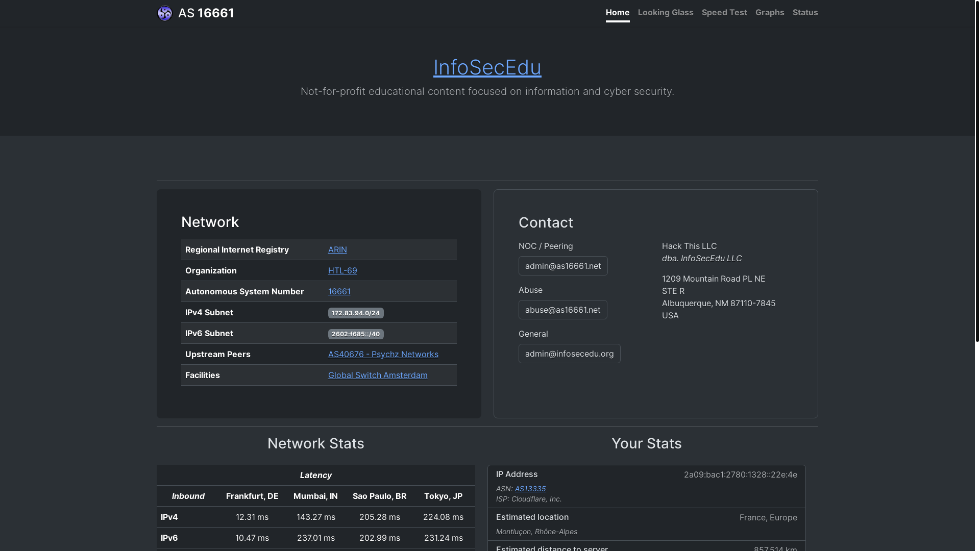Select the 172.83.94.0/24 IPv4 subnet badge
The width and height of the screenshot is (980, 551).
pyautogui.click(x=356, y=313)
